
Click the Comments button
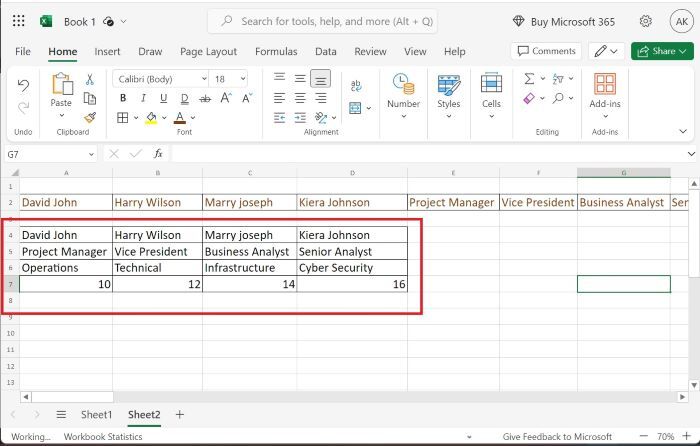tap(546, 51)
